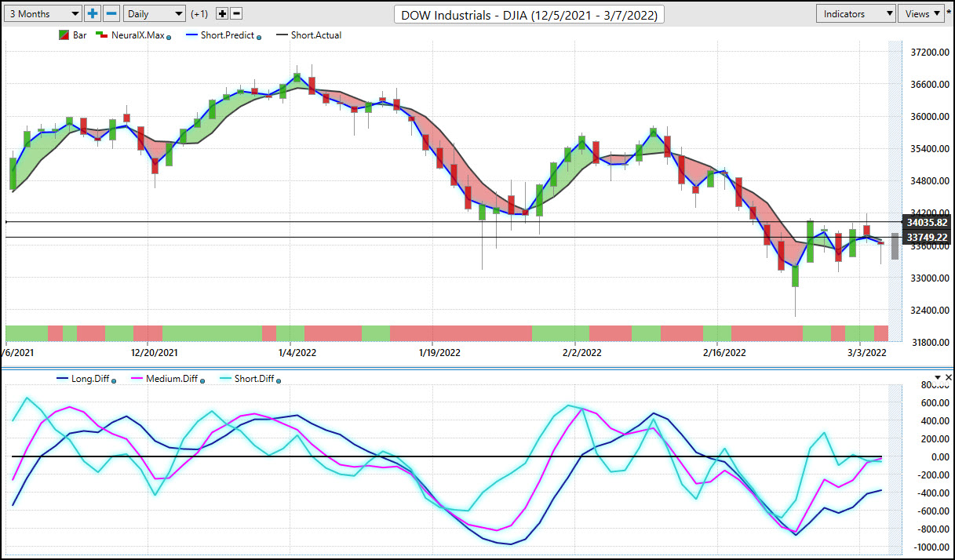Open the lower panel options arrow
This screenshot has width=955, height=560.
pyautogui.click(x=937, y=377)
